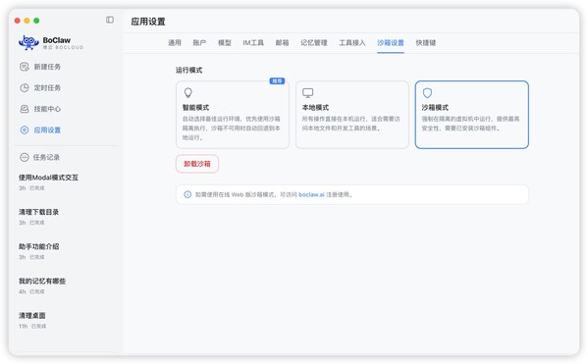Switch to the 通用 tab
Image resolution: width=588 pixels, height=364 pixels.
[x=175, y=43]
